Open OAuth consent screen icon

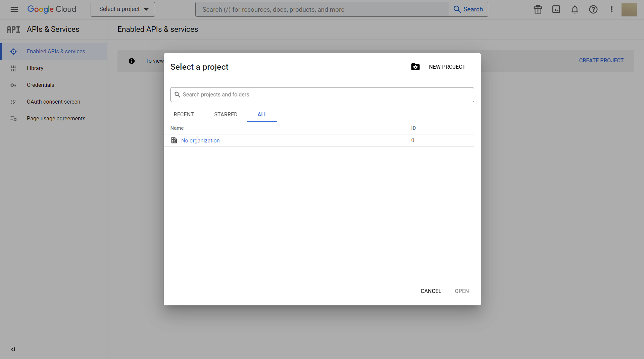(x=13, y=102)
